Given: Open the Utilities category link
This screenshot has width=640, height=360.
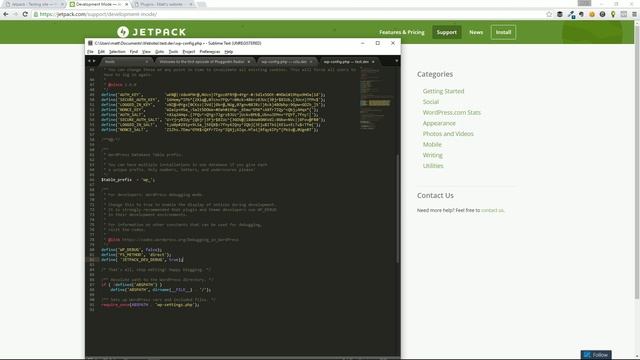Looking at the screenshot, I should pyautogui.click(x=433, y=165).
